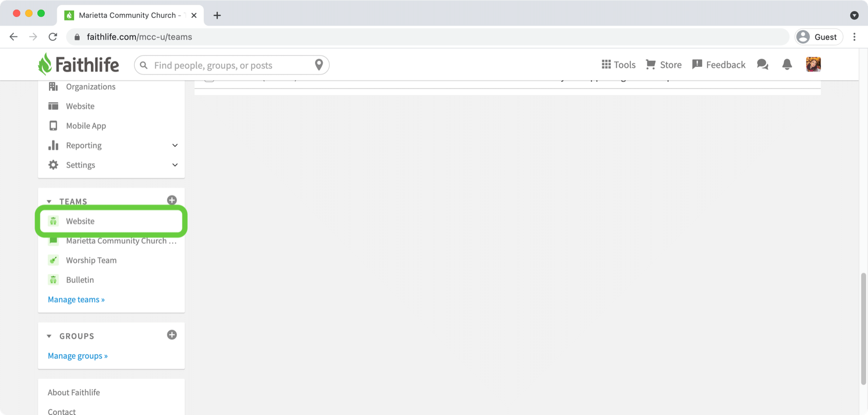
Task: Open a new browser tab
Action: [217, 15]
